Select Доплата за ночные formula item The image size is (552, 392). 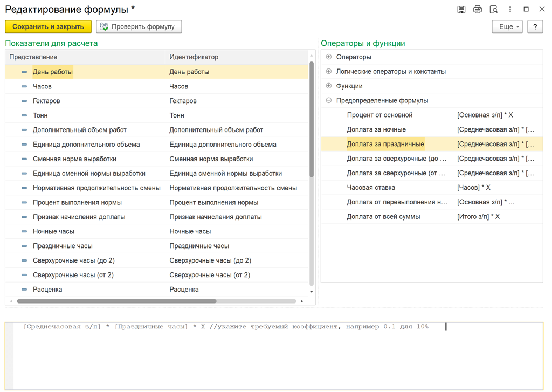(x=376, y=129)
